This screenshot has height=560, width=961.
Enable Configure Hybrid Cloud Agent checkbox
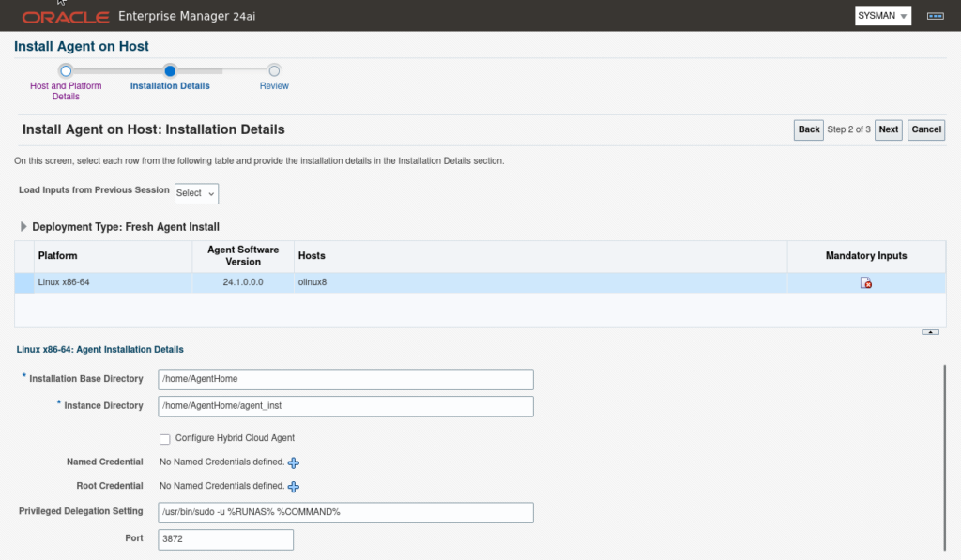pyautogui.click(x=165, y=438)
